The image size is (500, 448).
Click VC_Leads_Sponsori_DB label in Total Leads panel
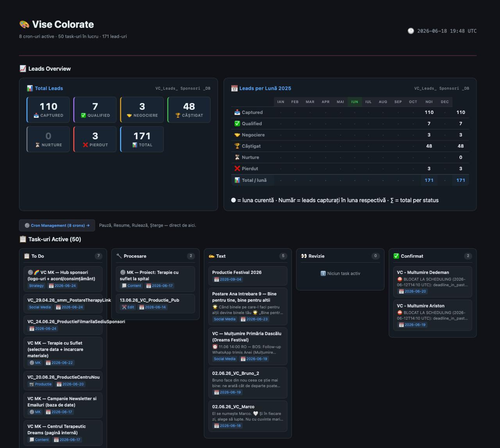[x=183, y=89]
